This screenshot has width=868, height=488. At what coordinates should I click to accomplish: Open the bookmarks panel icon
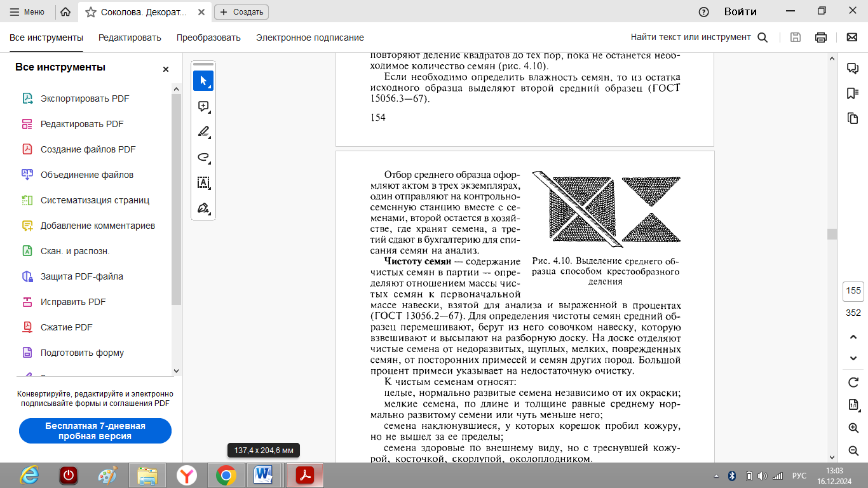click(853, 93)
